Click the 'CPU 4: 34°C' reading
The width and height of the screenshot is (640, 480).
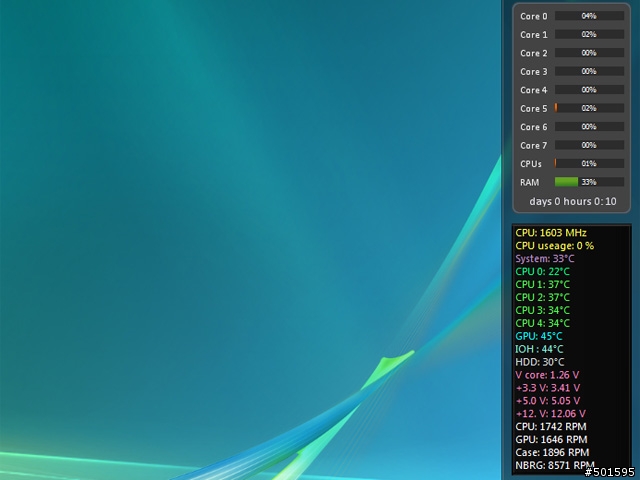(542, 323)
